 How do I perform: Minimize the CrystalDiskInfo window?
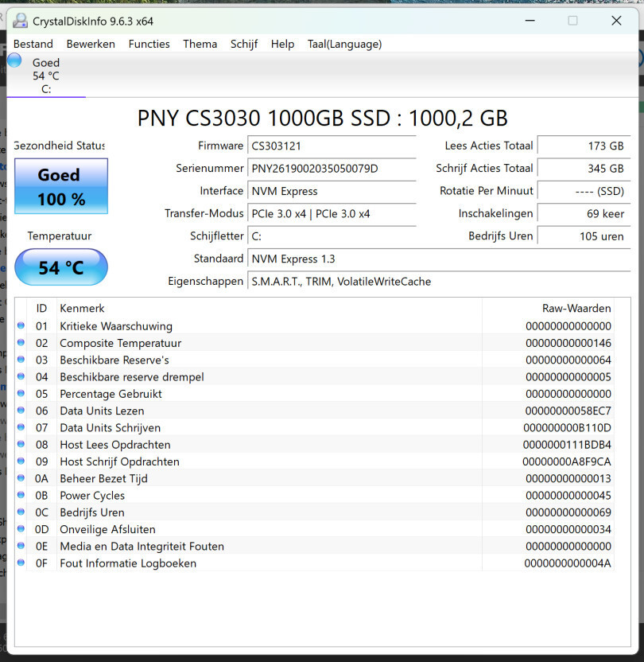click(x=530, y=21)
